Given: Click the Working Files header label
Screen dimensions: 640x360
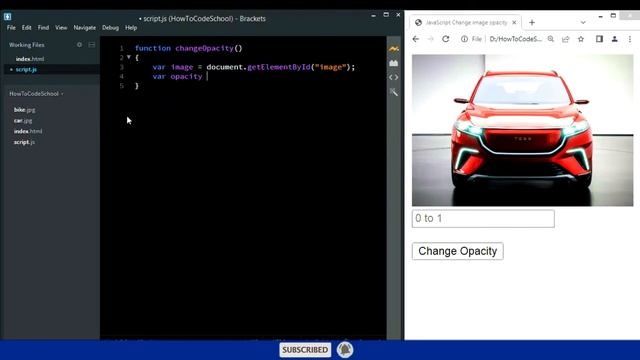Looking at the screenshot, I should coord(27,45).
